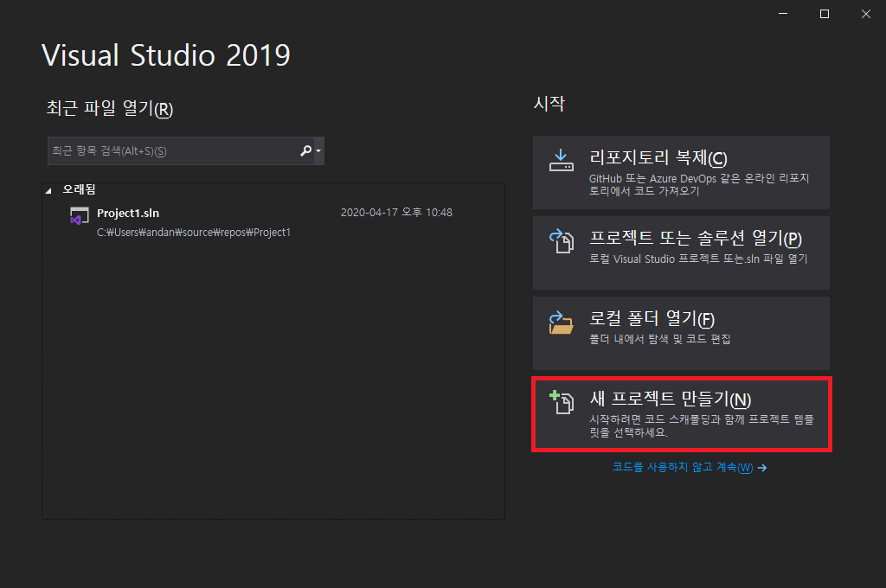The image size is (886, 588).
Task: Open the recent Project1.sln solution
Action: 273,222
